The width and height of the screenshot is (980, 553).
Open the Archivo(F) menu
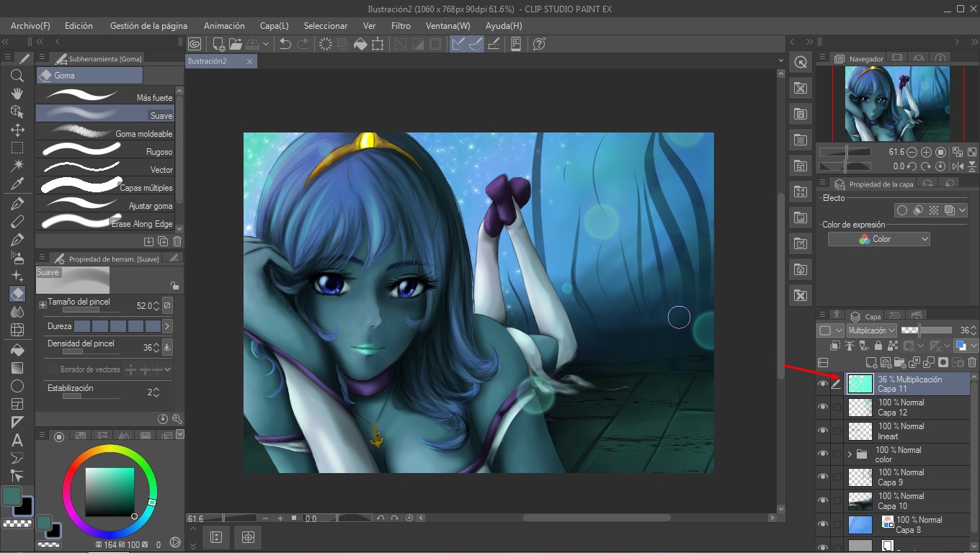(30, 26)
